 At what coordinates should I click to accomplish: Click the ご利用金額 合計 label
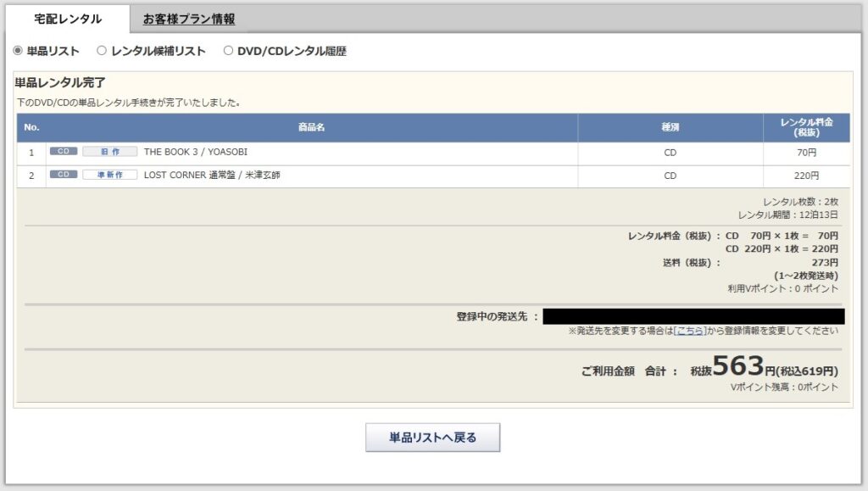(630, 371)
